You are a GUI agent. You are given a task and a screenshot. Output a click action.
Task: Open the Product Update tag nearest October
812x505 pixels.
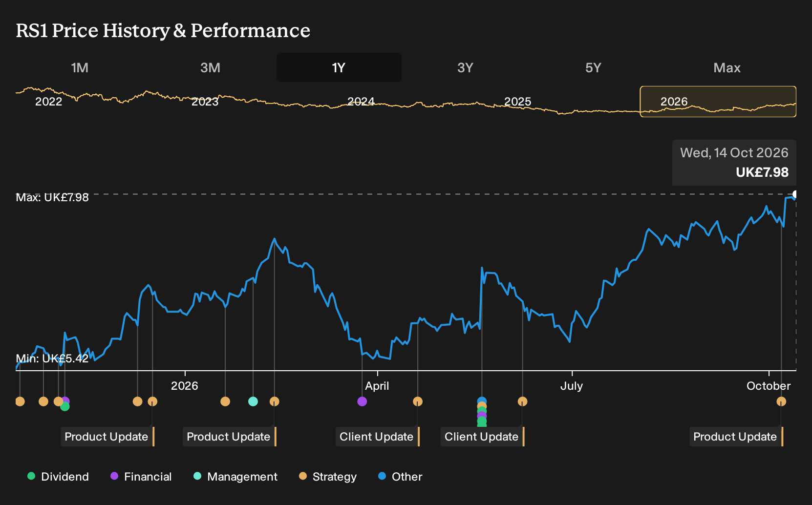pos(736,437)
